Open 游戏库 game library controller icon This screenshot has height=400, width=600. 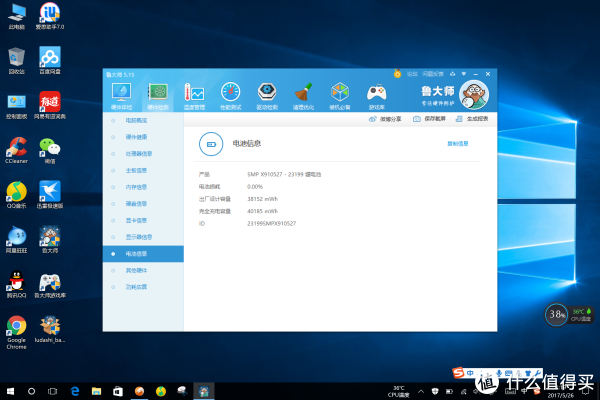click(x=376, y=94)
